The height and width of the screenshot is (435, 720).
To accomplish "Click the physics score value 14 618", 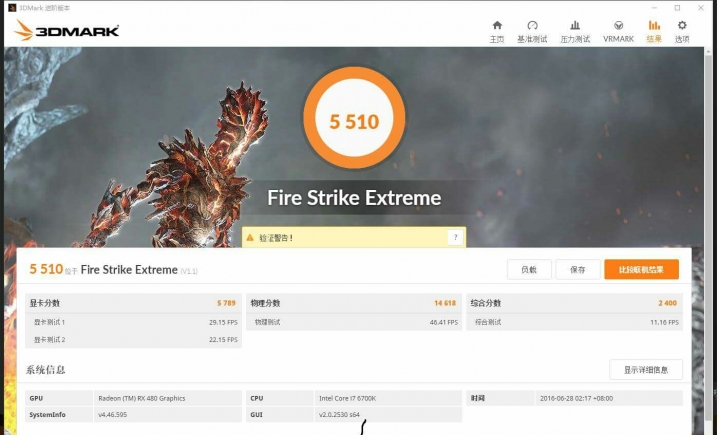I will [x=445, y=303].
